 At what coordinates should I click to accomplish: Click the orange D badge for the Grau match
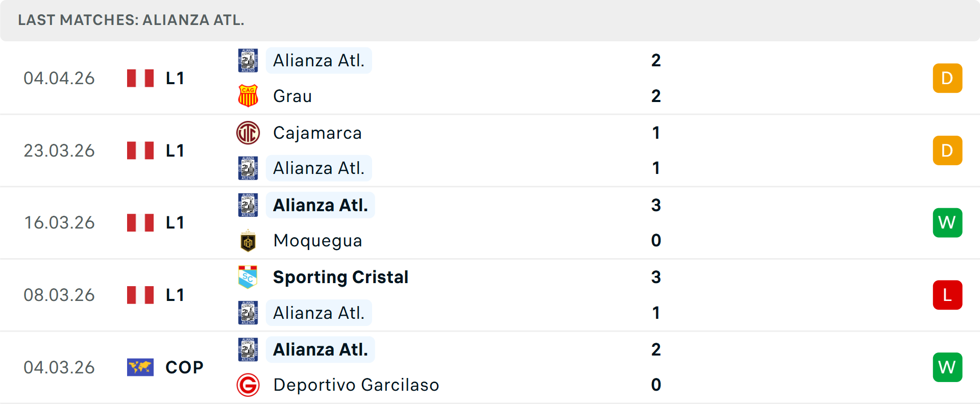(x=947, y=78)
